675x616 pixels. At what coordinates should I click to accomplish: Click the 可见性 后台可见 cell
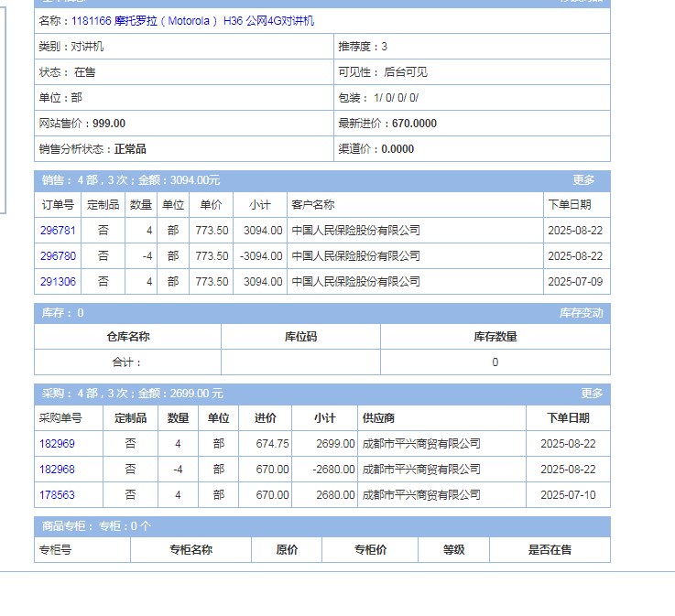(x=472, y=72)
